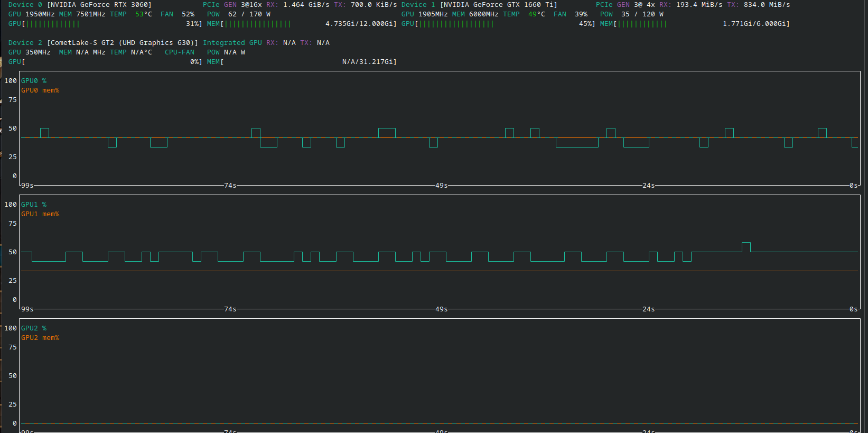Click the "31%" GPU utilization value
Screen dimensions: 868x433
(x=192, y=24)
